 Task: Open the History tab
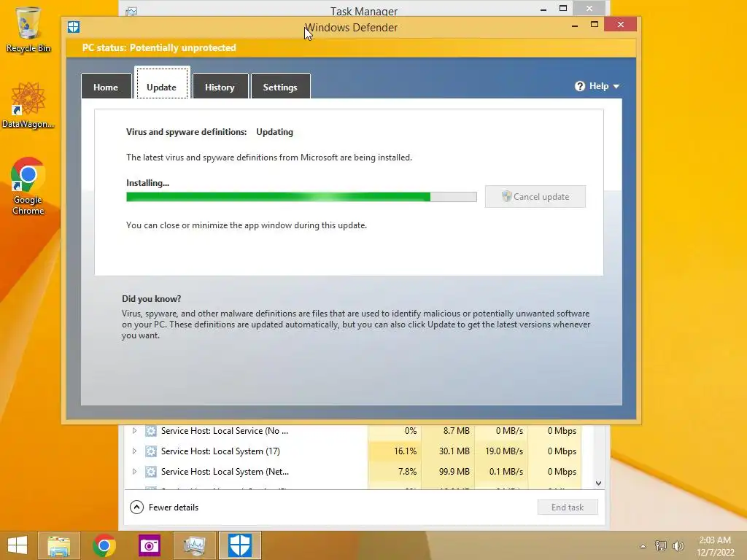pos(220,87)
